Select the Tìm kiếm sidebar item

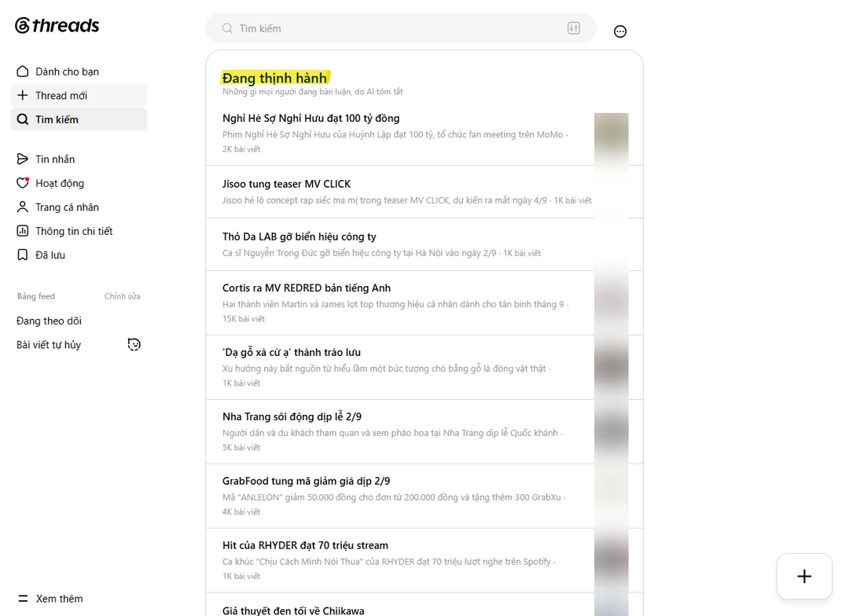point(79,119)
